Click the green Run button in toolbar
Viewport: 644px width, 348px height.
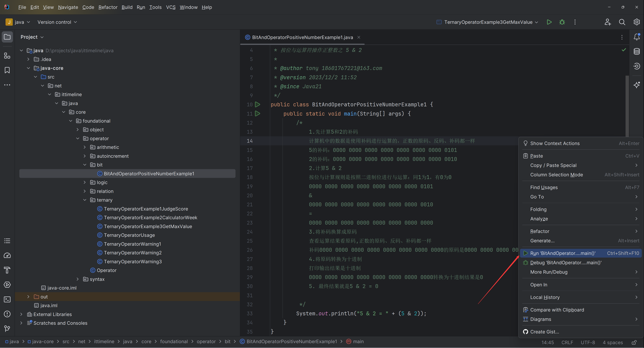point(549,22)
